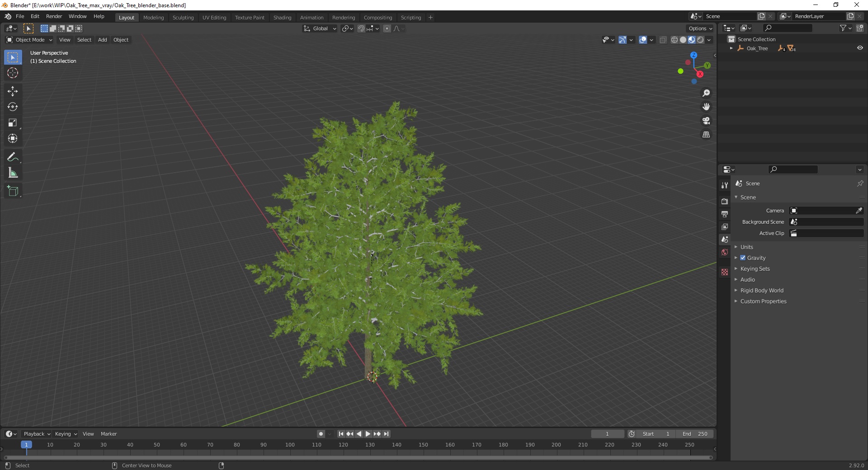Toggle the Gravity checkbox
The width and height of the screenshot is (868, 470).
click(743, 258)
